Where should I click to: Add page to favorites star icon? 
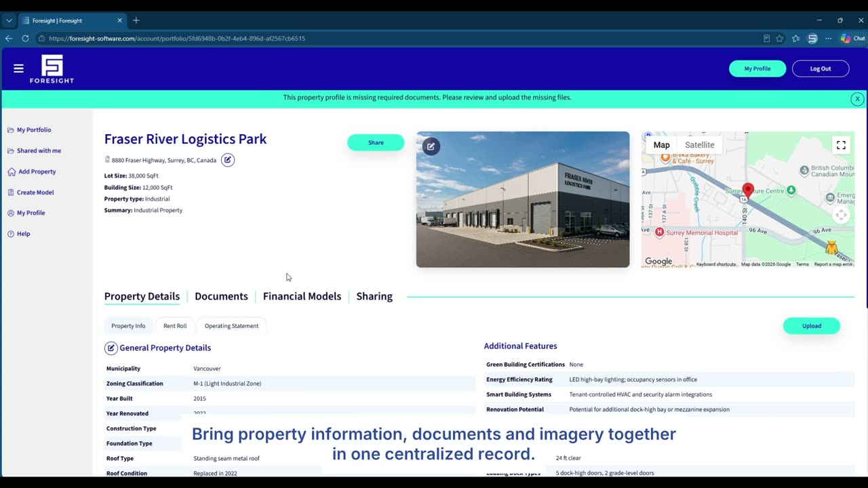780,39
